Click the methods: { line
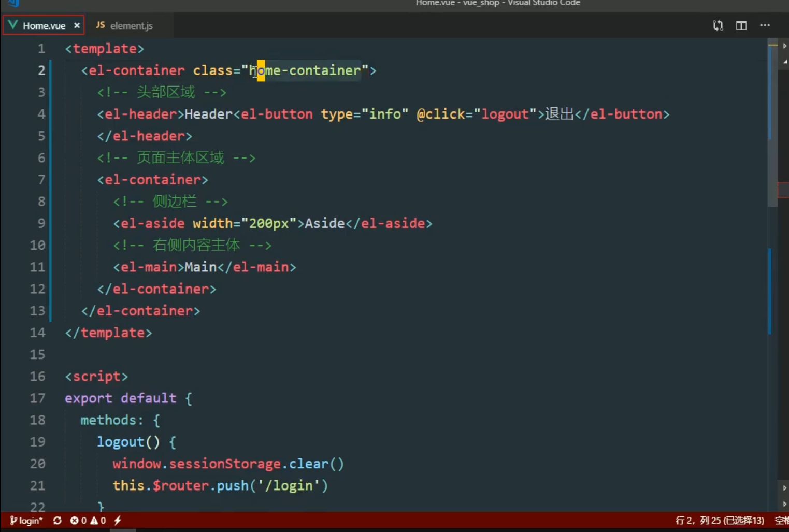Viewport: 789px width, 532px height. pyautogui.click(x=120, y=420)
